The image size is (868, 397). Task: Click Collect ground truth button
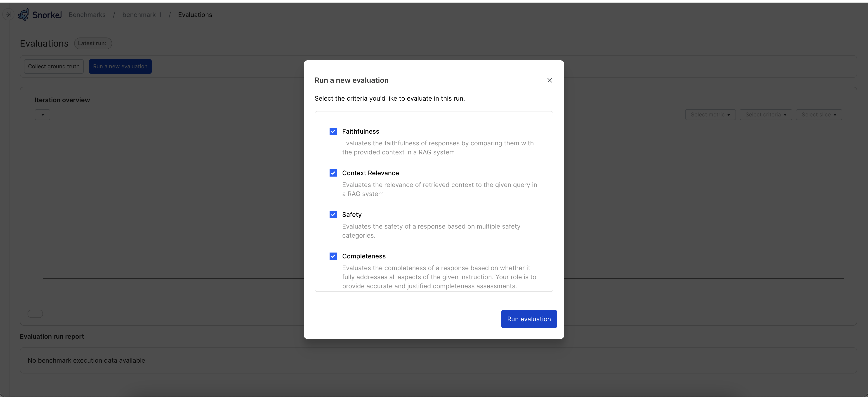(x=54, y=66)
